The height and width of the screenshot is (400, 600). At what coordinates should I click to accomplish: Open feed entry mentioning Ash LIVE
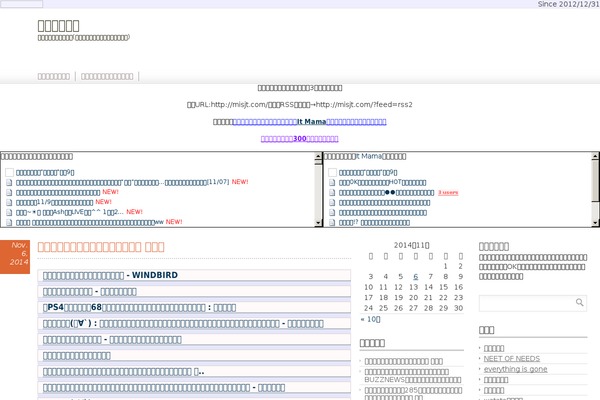click(x=70, y=212)
